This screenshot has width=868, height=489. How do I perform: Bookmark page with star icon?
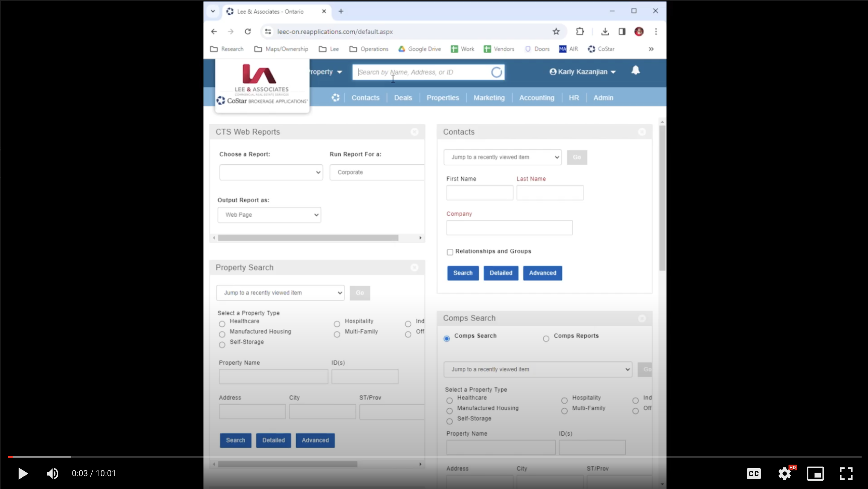click(x=555, y=31)
